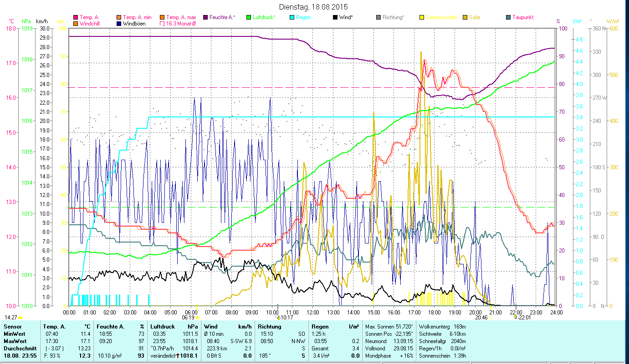Click the veränderlich pressure trend text

coord(163,356)
